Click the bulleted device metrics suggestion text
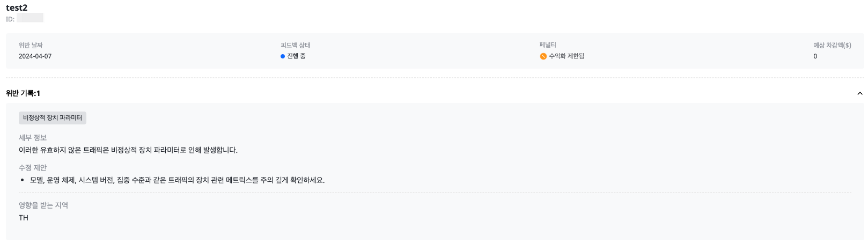This screenshot has width=868, height=244. (x=178, y=180)
